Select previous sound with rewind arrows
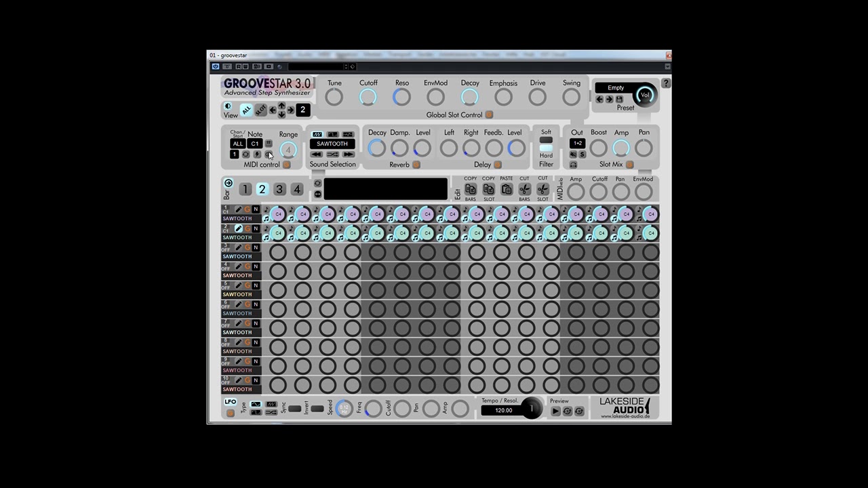 317,154
